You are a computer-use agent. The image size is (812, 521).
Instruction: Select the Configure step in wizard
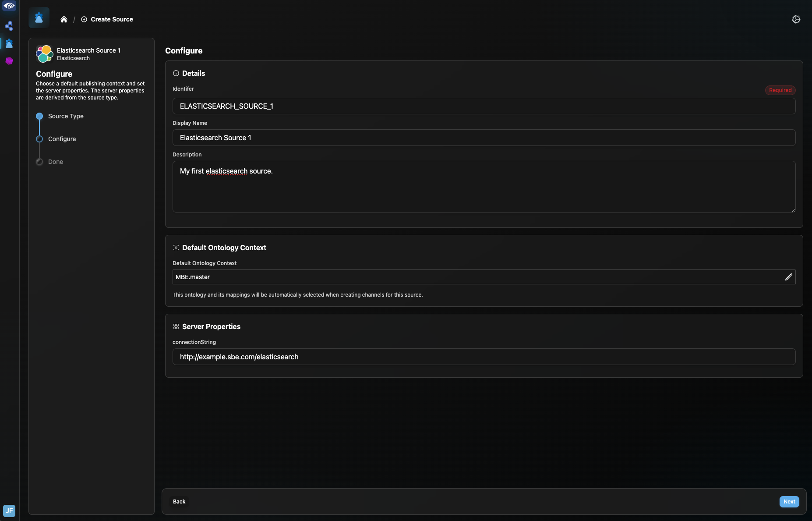point(62,139)
